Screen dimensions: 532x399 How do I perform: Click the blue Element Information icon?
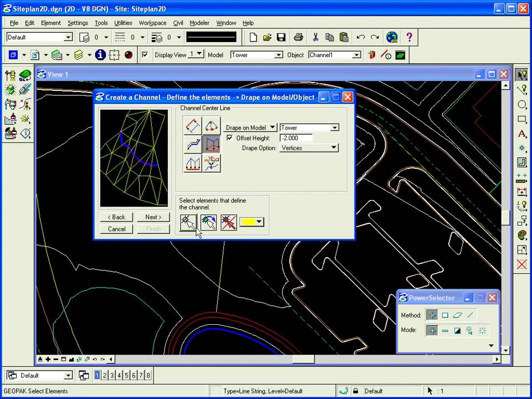point(100,55)
